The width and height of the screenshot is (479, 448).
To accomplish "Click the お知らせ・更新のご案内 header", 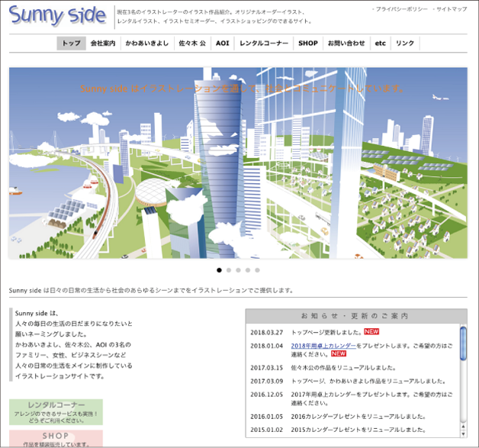I will coord(356,316).
